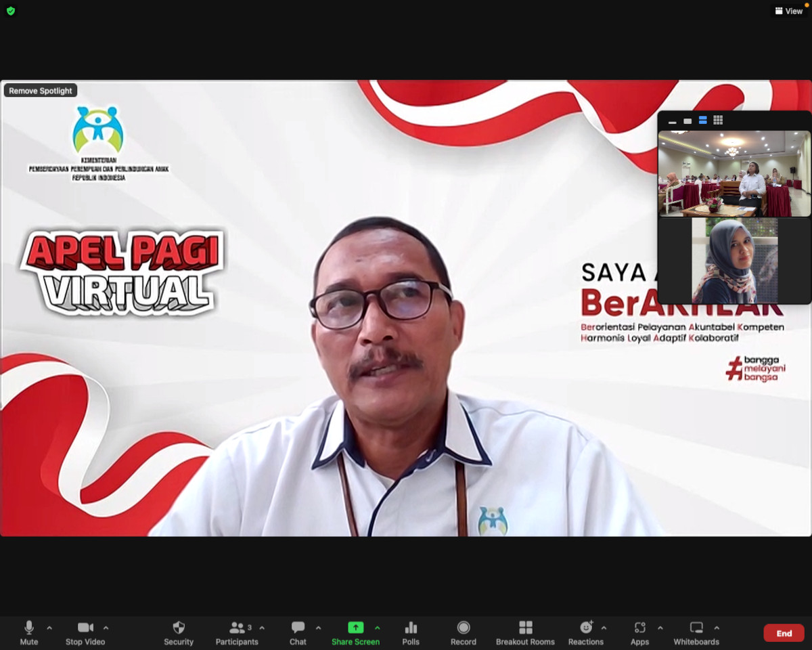Open the Security shield options
This screenshot has height=650, width=812.
tap(179, 632)
